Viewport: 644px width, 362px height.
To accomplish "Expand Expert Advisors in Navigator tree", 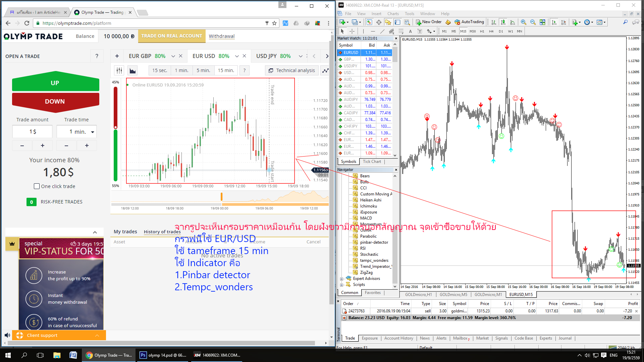I will click(x=341, y=279).
